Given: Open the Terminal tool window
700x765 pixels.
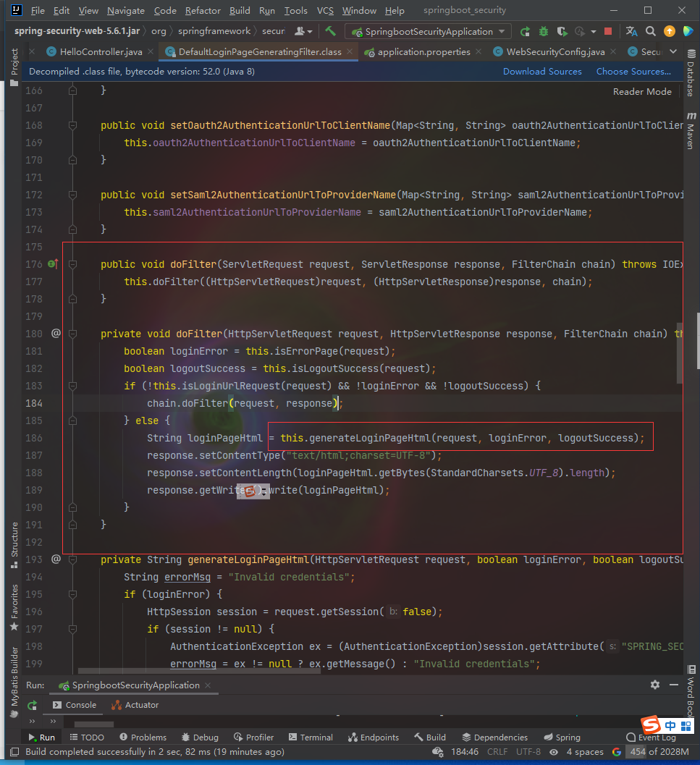Looking at the screenshot, I should pyautogui.click(x=311, y=737).
